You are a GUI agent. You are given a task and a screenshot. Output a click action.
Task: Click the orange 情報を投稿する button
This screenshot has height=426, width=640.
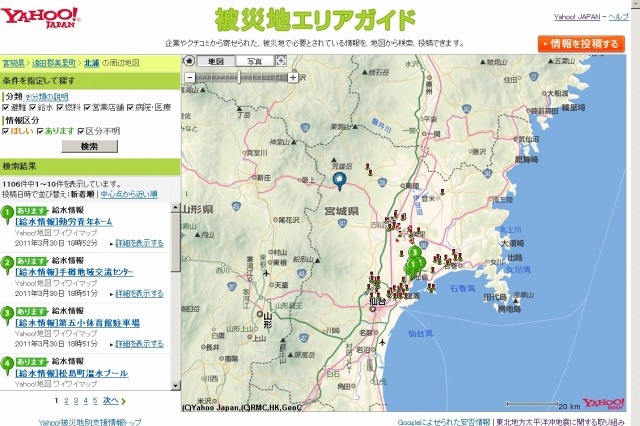point(581,44)
